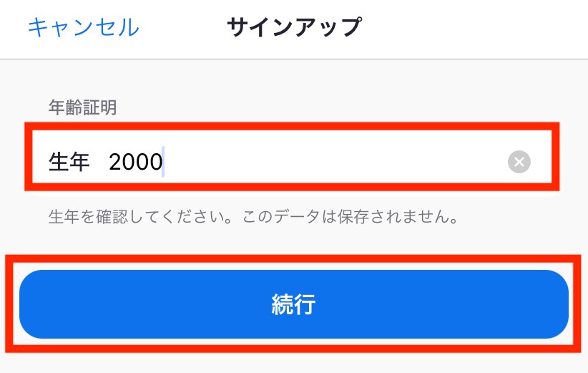
Task: Cancel sign up using the blue キャンセル text
Action: tap(84, 27)
